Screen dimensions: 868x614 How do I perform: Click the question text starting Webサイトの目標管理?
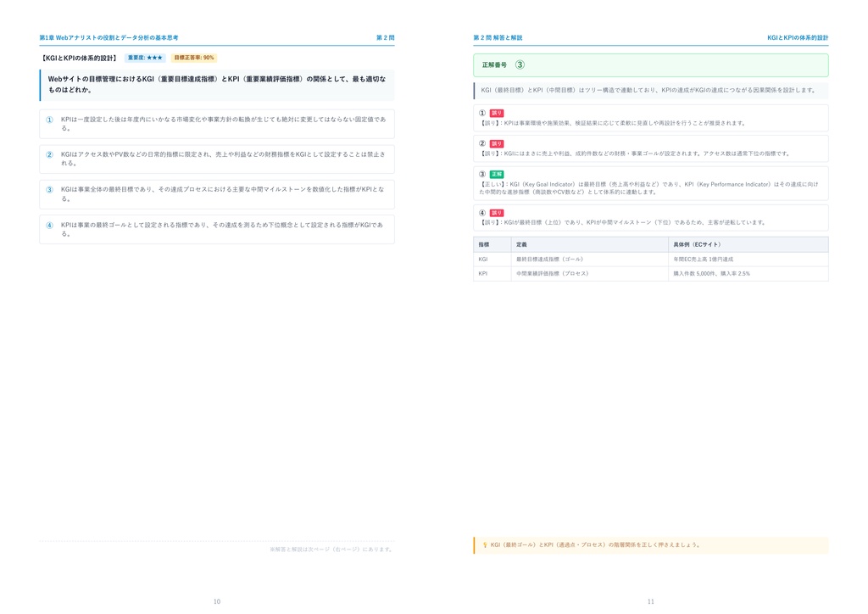[217, 84]
